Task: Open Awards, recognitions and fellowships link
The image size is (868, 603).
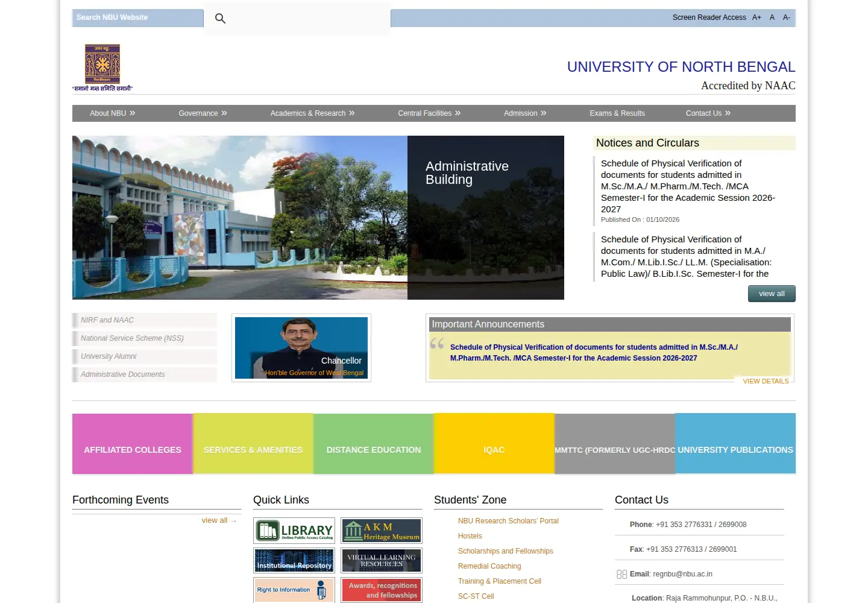Action: 382,590
